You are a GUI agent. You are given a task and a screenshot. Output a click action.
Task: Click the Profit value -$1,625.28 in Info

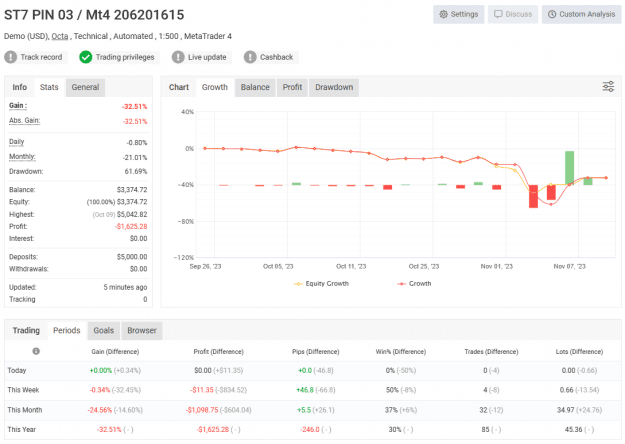(x=131, y=226)
